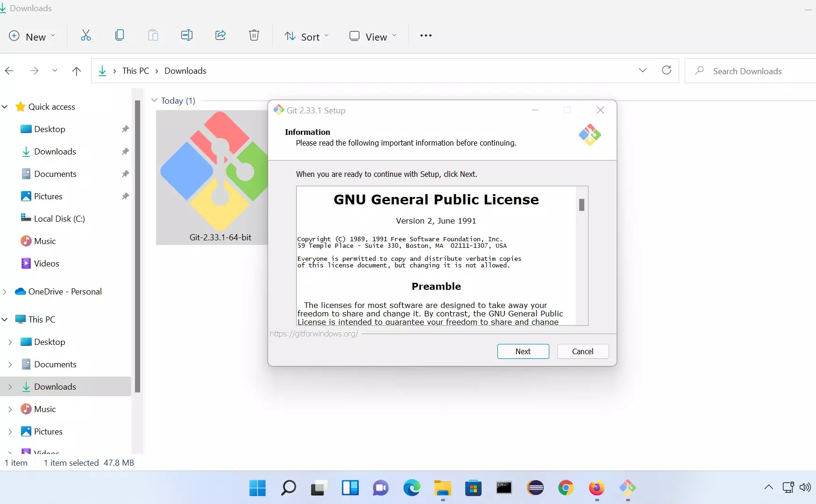Open the View dropdown
The height and width of the screenshot is (504, 816).
coord(372,36)
